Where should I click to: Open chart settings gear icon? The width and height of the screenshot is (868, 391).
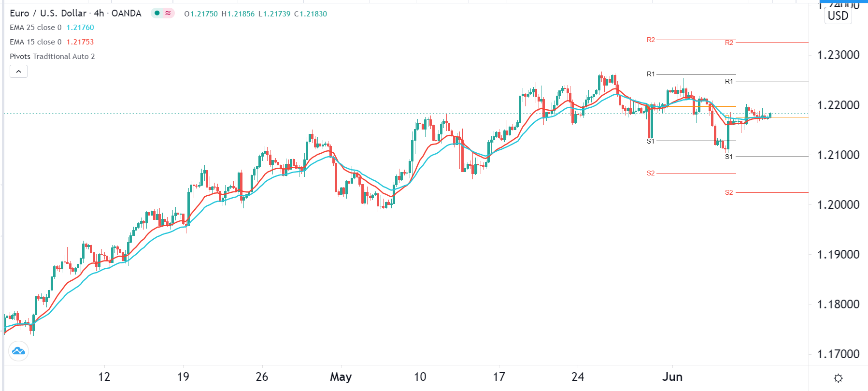click(838, 378)
